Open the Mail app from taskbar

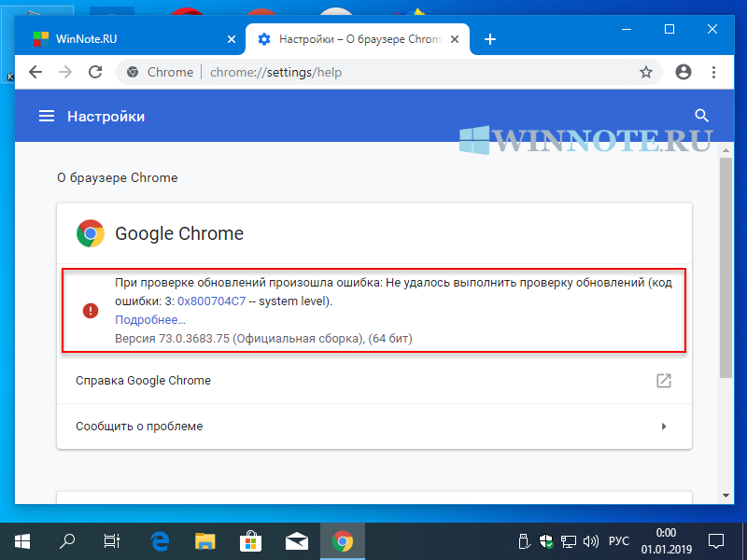(x=296, y=541)
